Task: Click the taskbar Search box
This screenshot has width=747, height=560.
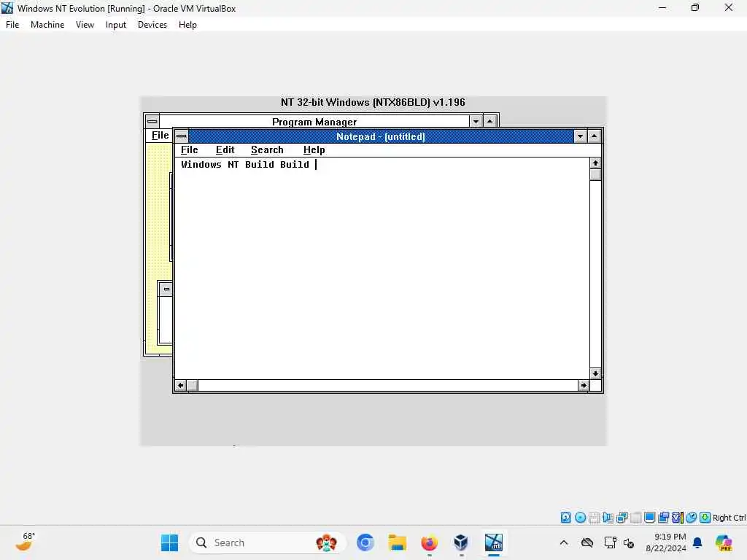Action: tap(267, 542)
